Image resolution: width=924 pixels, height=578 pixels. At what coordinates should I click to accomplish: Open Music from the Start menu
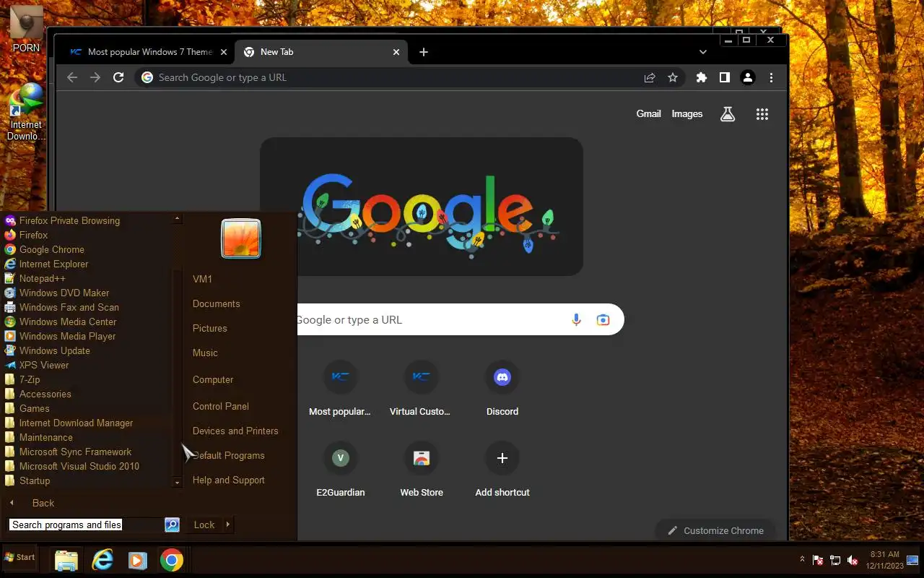205,353
